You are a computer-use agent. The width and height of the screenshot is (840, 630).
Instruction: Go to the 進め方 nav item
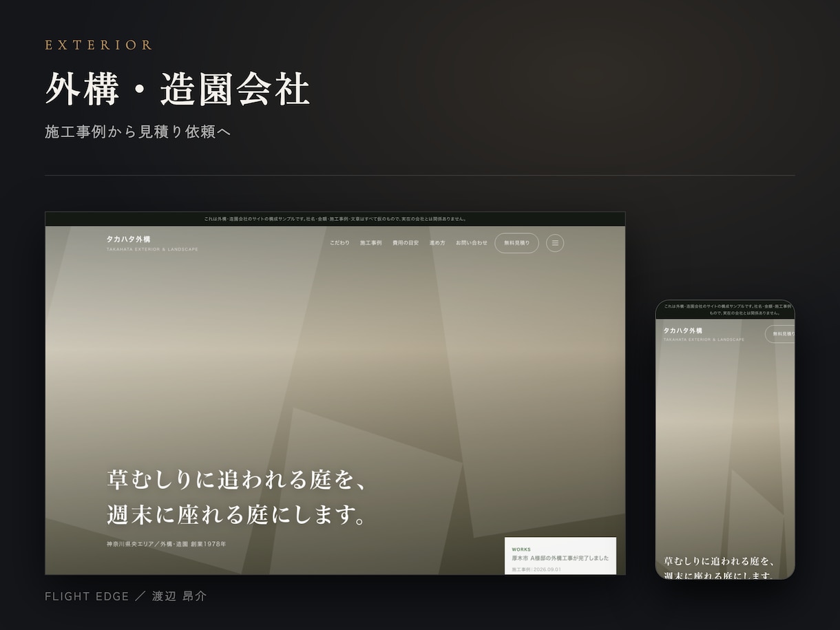coord(437,243)
